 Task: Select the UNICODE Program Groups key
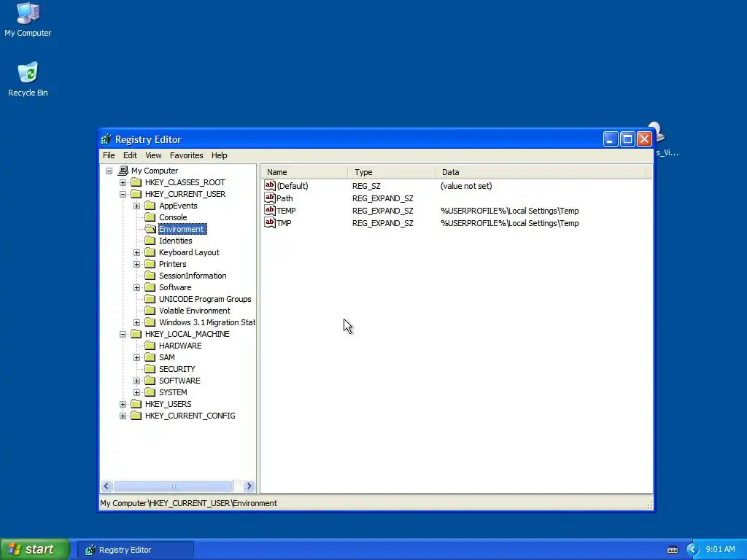pos(205,299)
